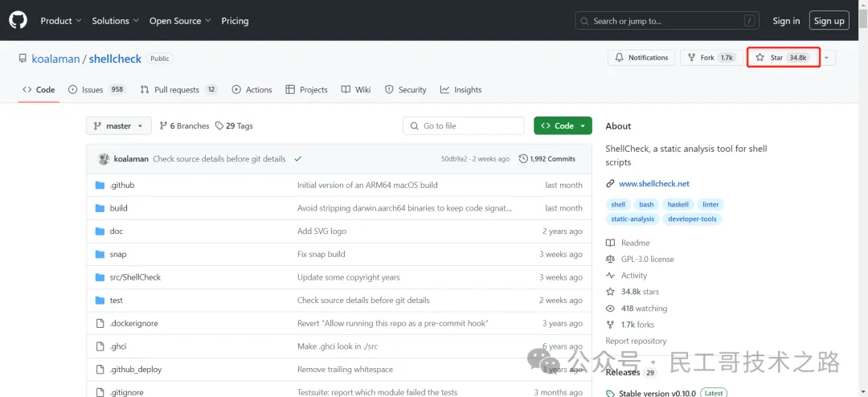Click the GitHub logo icon
Viewport: 868px width, 397px height.
click(18, 20)
